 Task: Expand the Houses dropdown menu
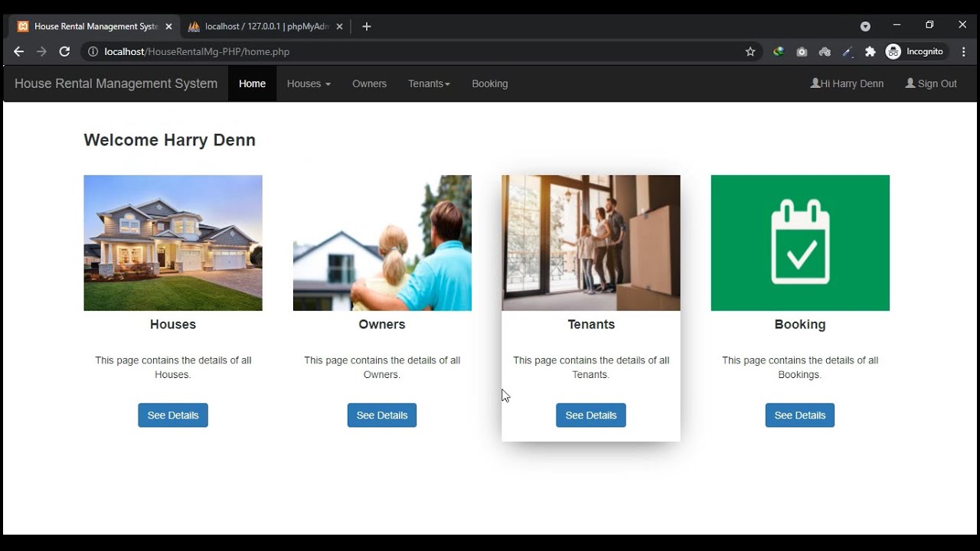[x=309, y=83]
